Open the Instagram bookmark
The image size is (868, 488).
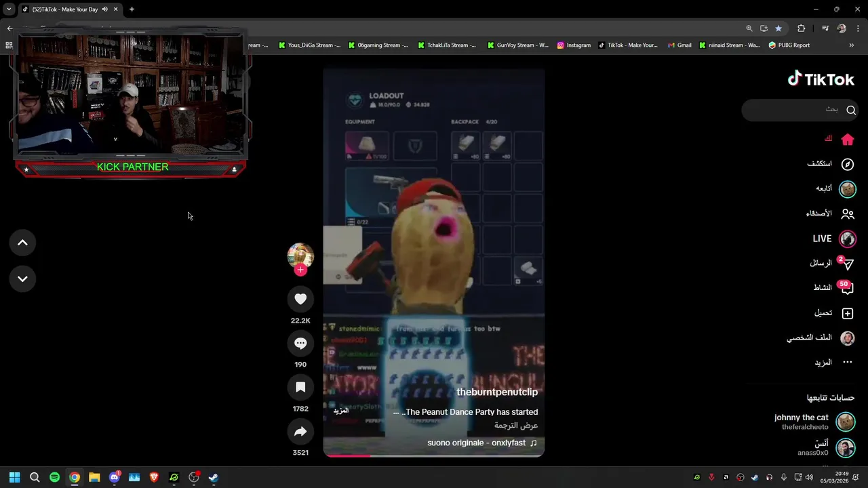click(574, 45)
